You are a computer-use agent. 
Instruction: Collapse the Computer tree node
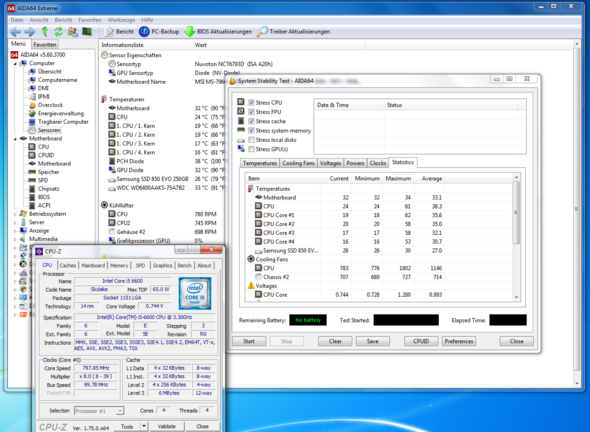(x=15, y=64)
